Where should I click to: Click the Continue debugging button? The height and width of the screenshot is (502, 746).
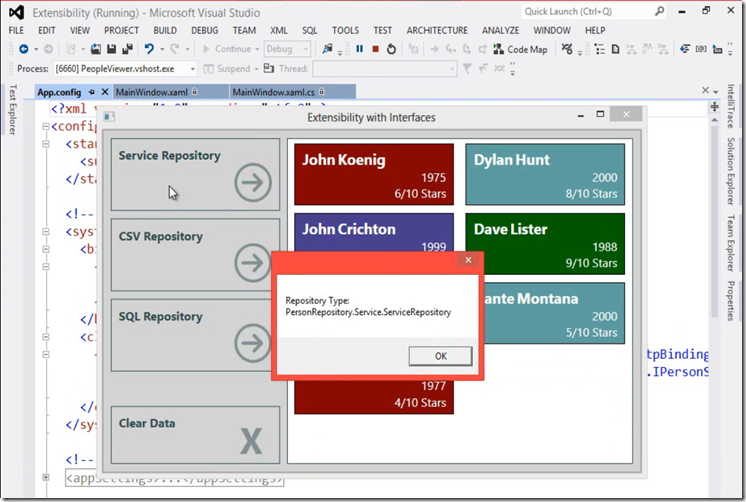[x=227, y=49]
